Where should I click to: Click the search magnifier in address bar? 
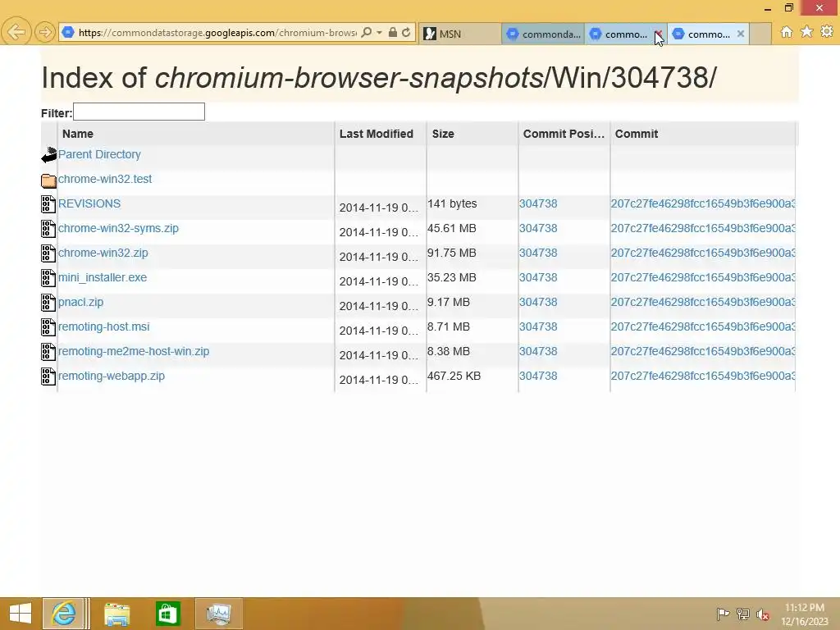[x=366, y=33]
